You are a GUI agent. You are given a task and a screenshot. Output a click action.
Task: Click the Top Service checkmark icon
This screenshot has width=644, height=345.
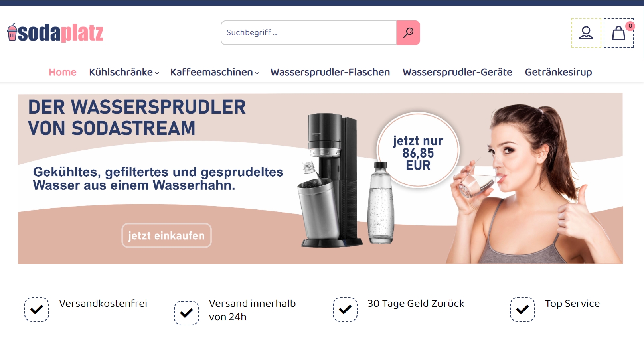pyautogui.click(x=522, y=309)
